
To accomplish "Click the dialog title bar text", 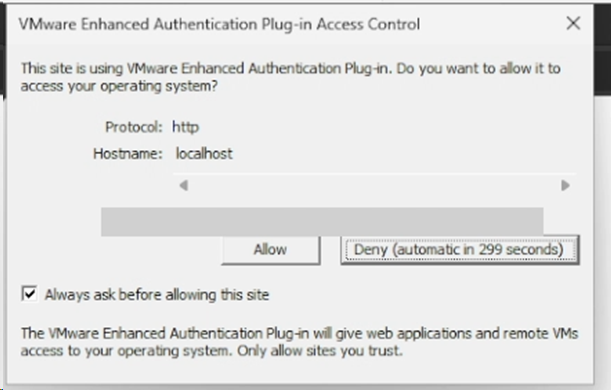I will click(219, 24).
